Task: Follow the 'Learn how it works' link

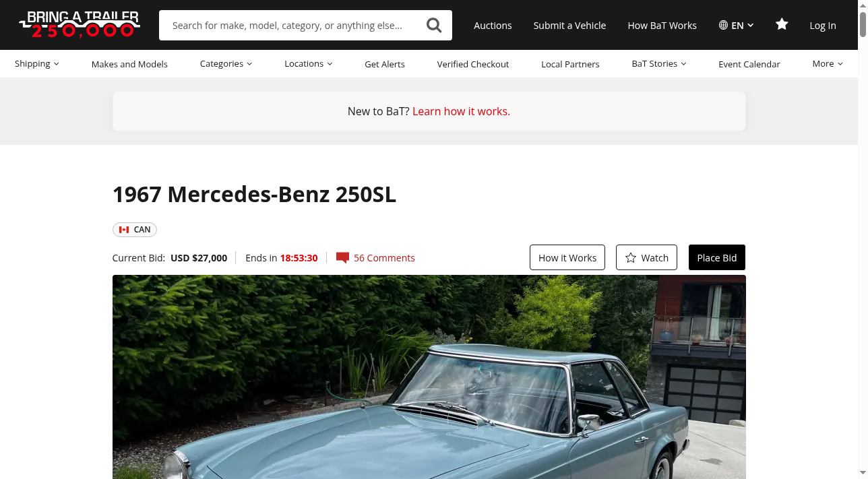Action: [x=461, y=111]
